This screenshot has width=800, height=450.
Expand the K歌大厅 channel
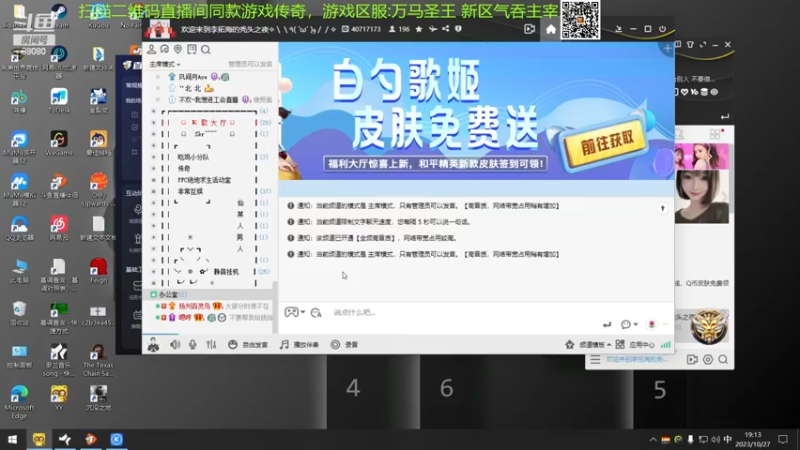coord(154,122)
